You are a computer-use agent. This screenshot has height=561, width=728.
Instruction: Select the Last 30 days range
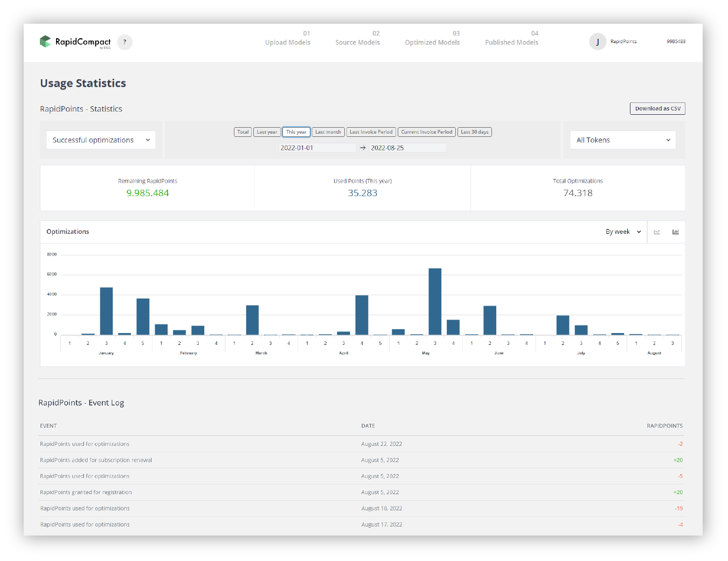(475, 132)
